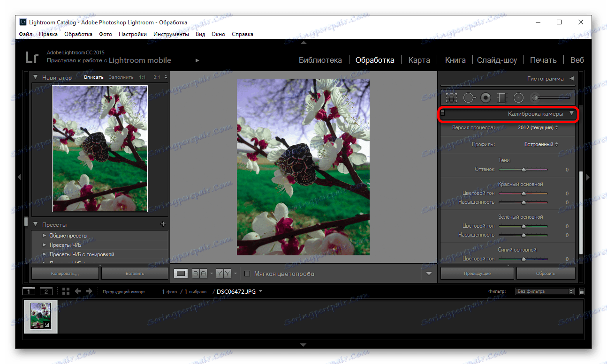Select DSC06472 thumbnail in filmstrip

[x=40, y=316]
